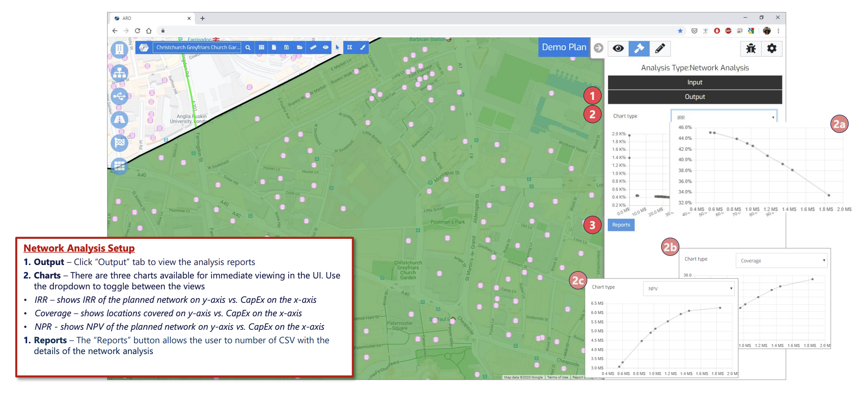Click the Reports button
Viewport: 868px width, 393px height.
pyautogui.click(x=621, y=225)
